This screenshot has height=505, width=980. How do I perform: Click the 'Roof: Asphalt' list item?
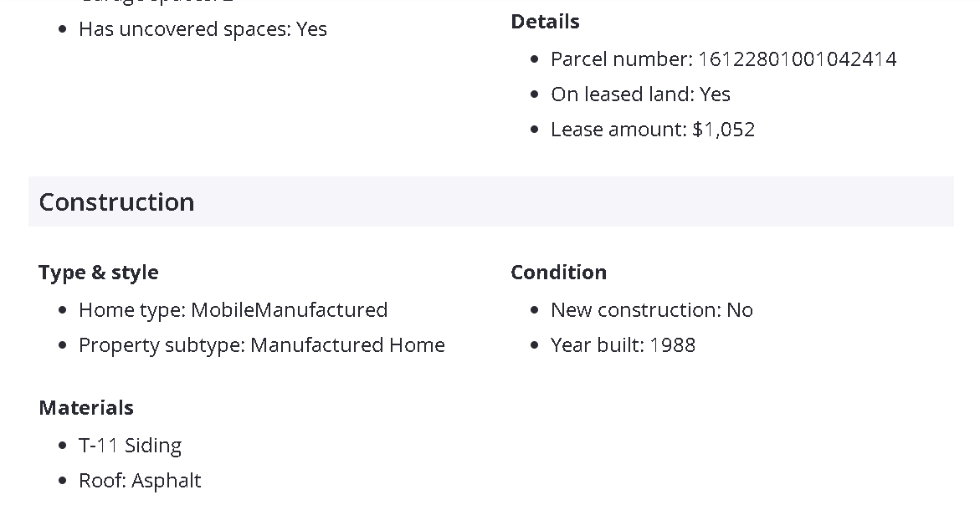tap(140, 481)
